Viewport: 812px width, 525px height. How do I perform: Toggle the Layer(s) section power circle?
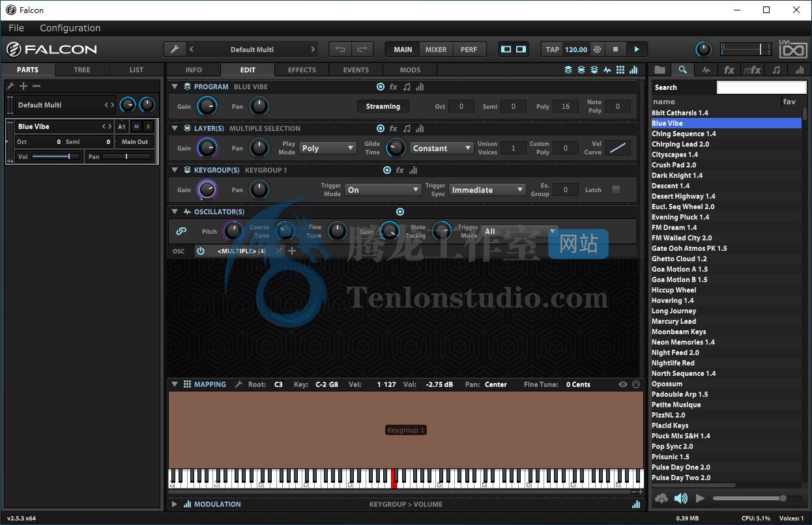(381, 128)
